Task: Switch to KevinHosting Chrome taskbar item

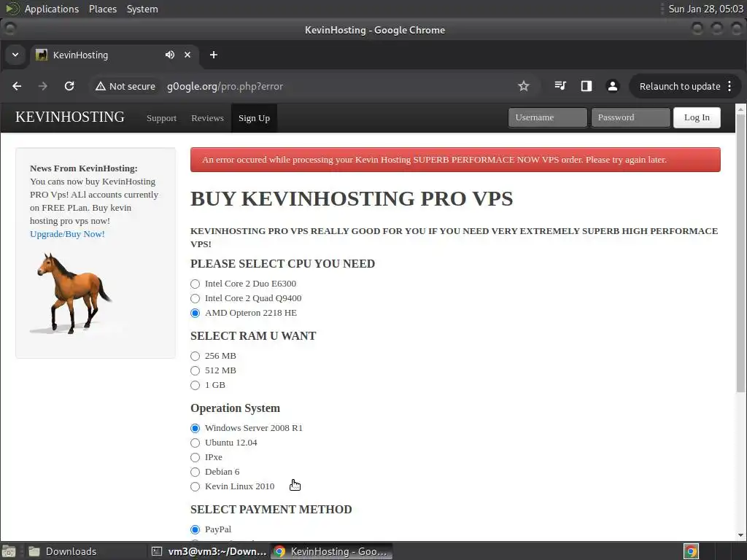Action: coord(332,551)
